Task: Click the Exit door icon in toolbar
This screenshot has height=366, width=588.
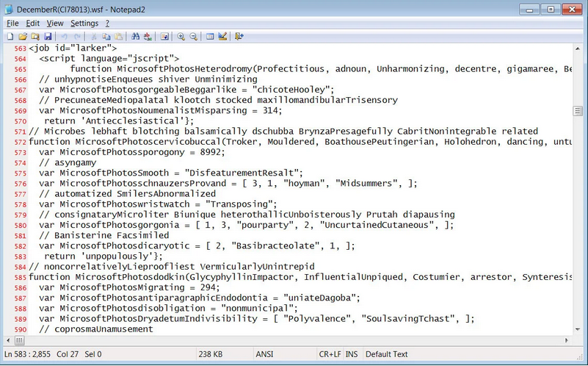Action: pos(239,36)
